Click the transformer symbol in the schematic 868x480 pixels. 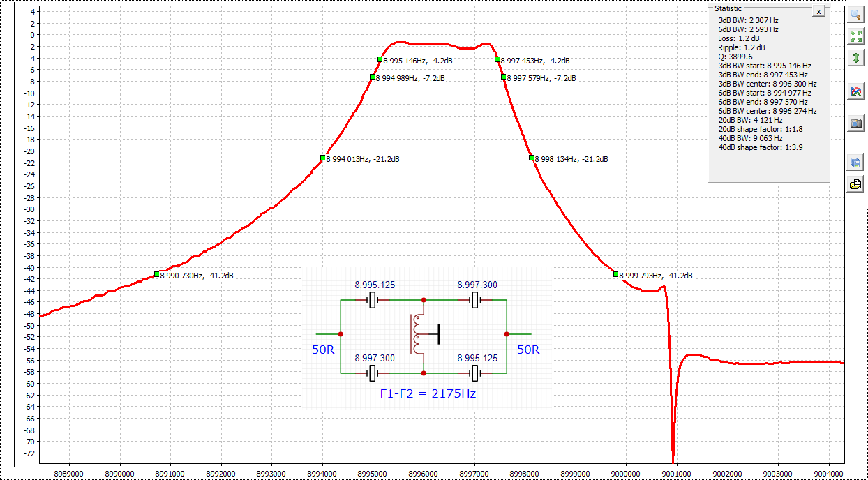(422, 334)
